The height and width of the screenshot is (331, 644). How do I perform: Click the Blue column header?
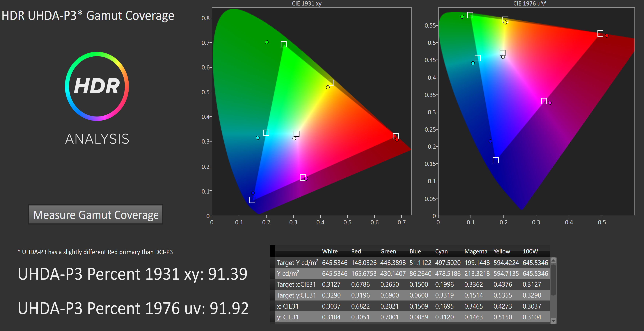(415, 251)
